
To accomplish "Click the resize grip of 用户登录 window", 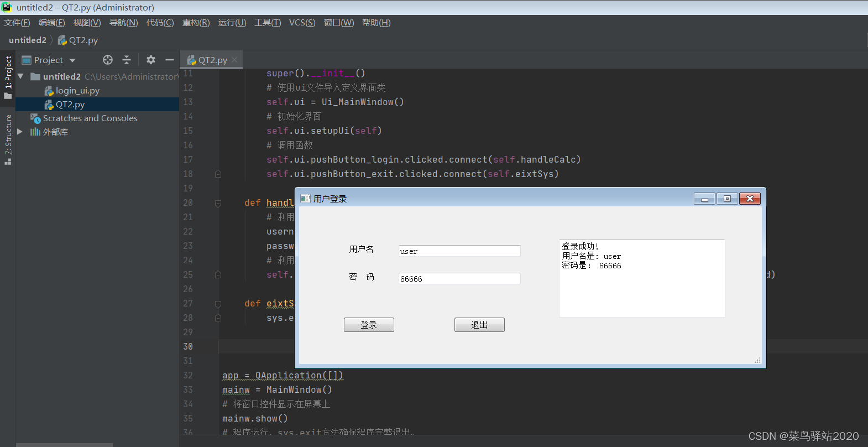I will coord(757,360).
